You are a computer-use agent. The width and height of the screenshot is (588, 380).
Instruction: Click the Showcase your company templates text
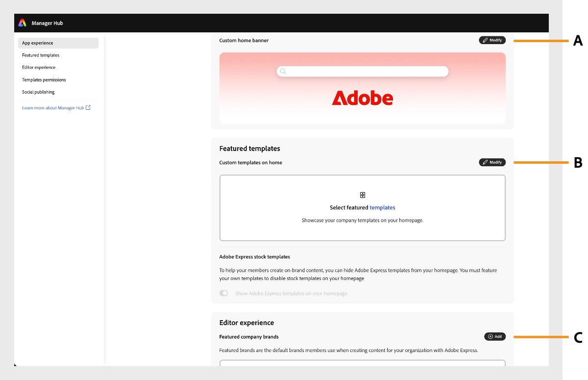[x=363, y=221]
